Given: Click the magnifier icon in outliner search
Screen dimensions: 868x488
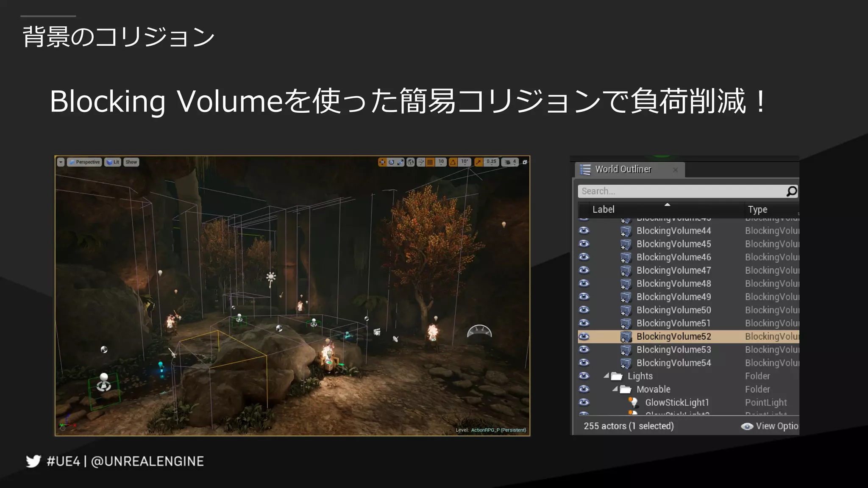Looking at the screenshot, I should [x=791, y=191].
